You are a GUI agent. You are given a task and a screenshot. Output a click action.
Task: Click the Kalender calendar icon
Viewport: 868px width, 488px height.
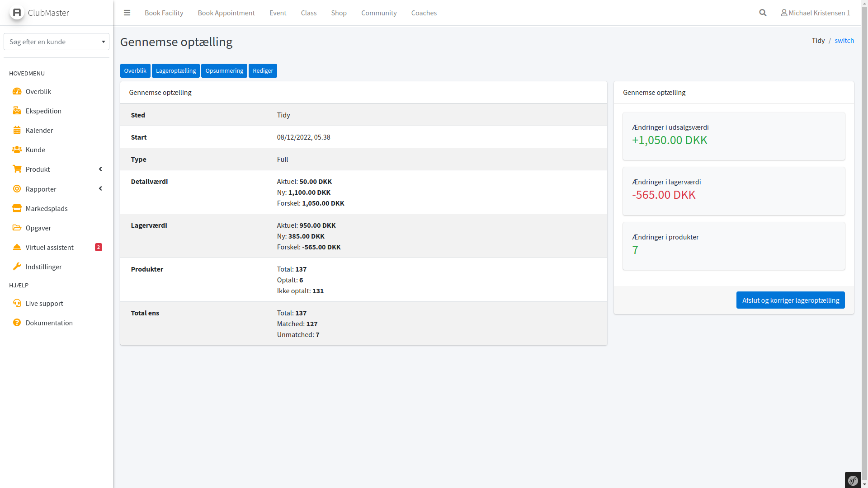[x=17, y=130]
